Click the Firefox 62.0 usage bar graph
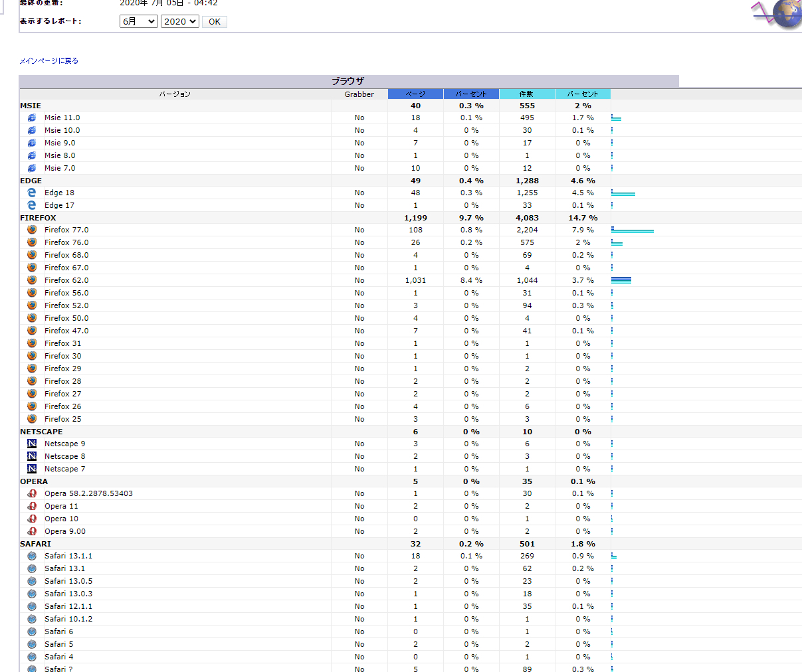The image size is (802, 672). coord(621,280)
